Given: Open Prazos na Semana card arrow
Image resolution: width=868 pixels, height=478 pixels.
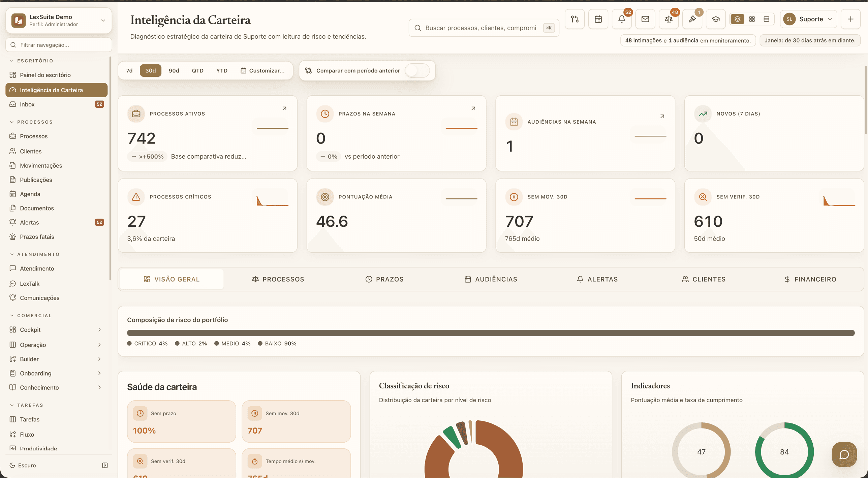Looking at the screenshot, I should click(473, 108).
